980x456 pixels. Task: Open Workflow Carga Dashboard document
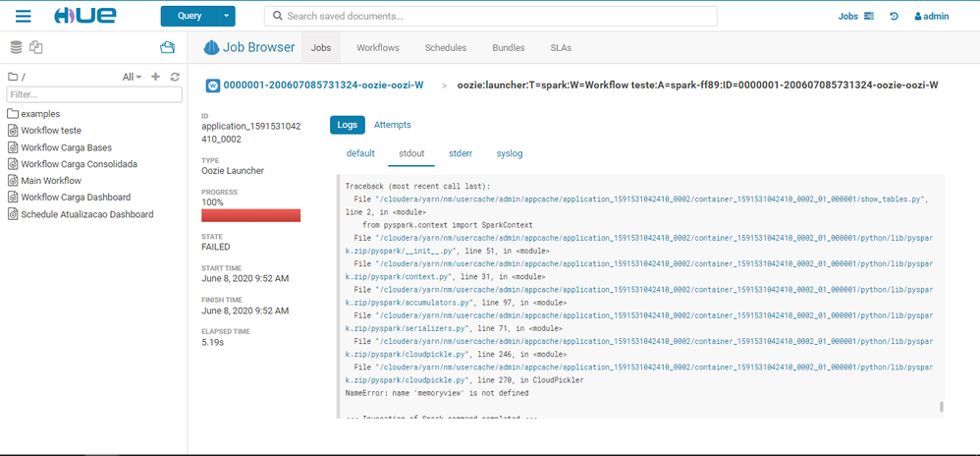(76, 197)
